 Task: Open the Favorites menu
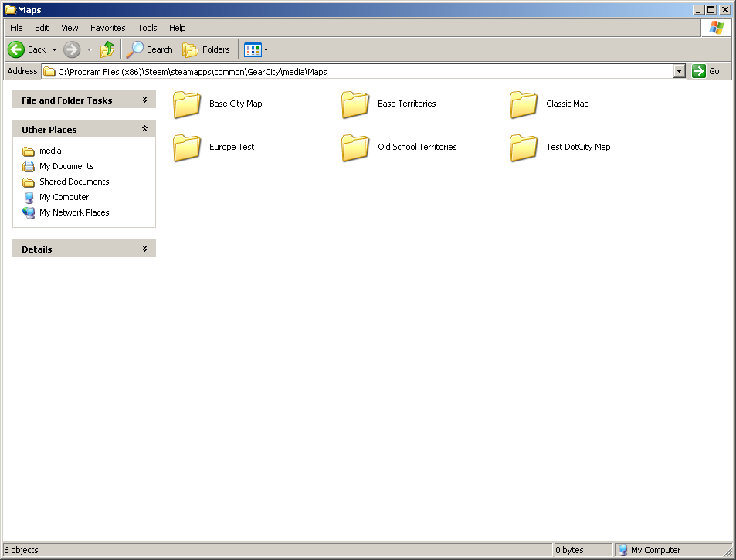pos(108,28)
